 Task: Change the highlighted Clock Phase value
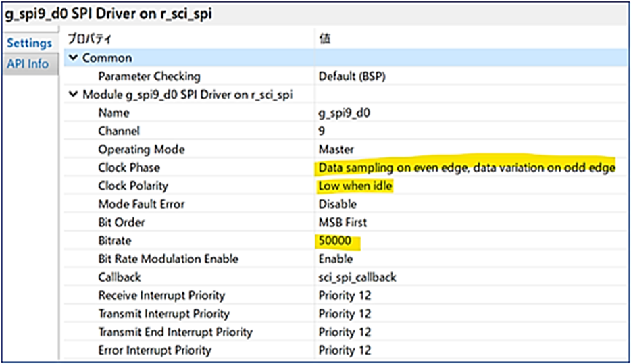click(x=466, y=167)
